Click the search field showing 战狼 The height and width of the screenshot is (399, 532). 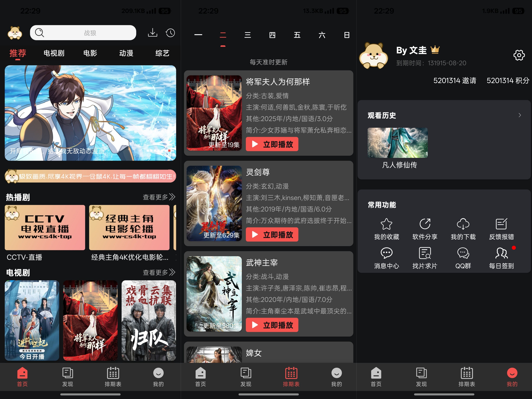coord(83,33)
